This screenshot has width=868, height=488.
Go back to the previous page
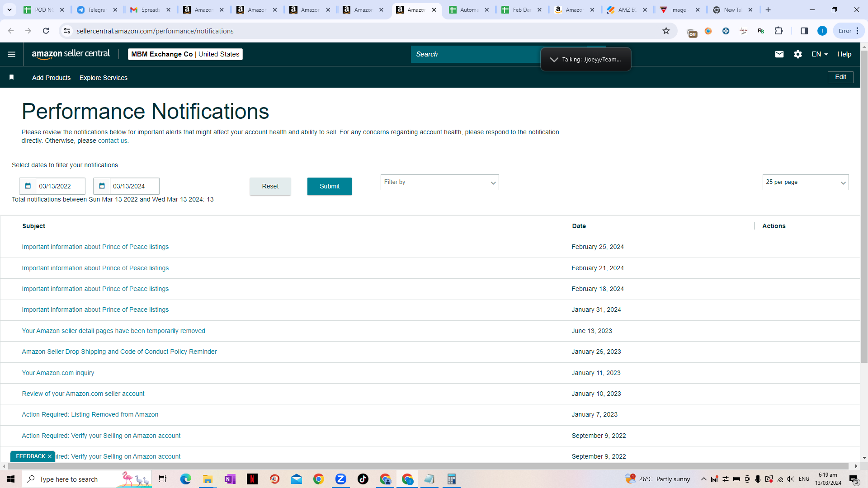(11, 31)
